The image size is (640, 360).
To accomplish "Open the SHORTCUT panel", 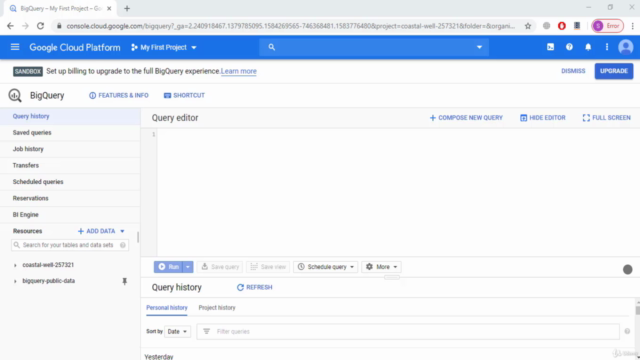I will pyautogui.click(x=184, y=95).
